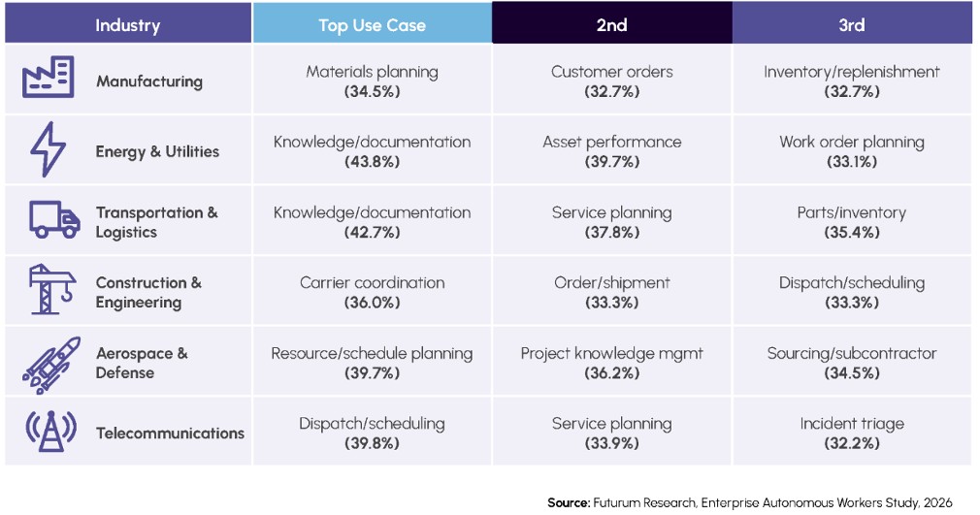Click the Inventory/replenishment (32.7%) cell

(852, 80)
